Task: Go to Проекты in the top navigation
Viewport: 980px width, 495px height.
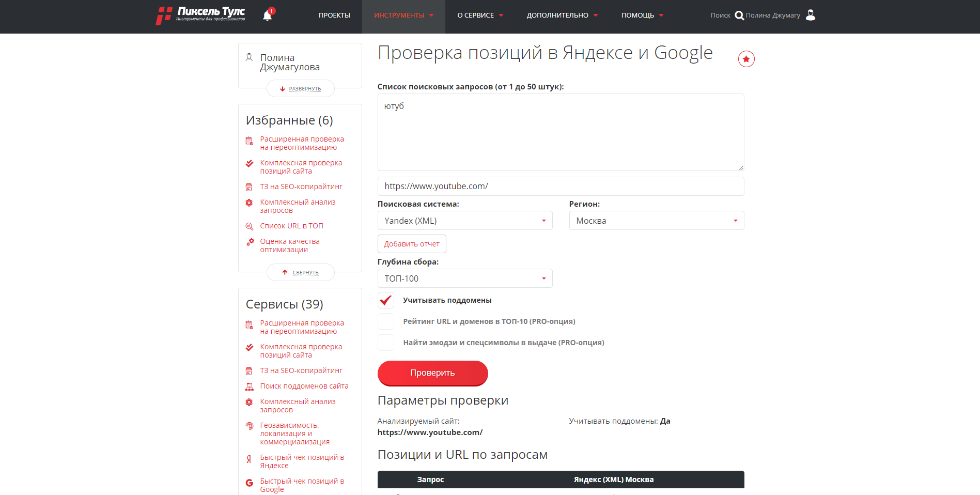Action: [334, 16]
